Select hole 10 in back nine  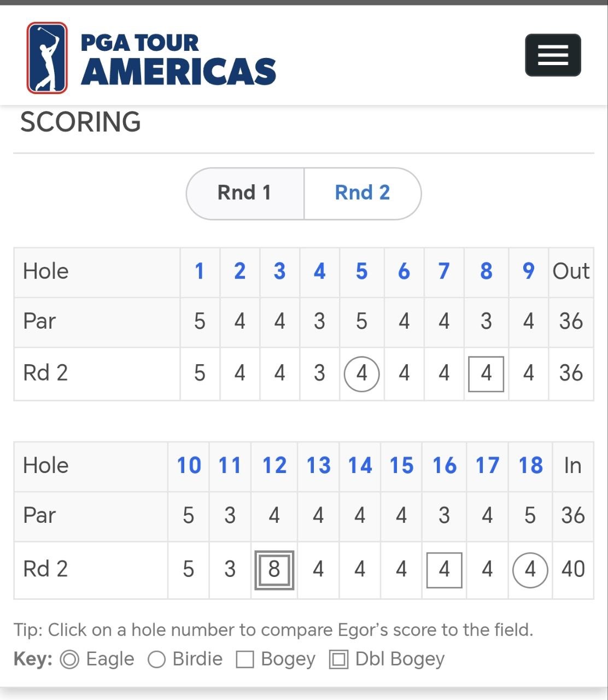(189, 466)
